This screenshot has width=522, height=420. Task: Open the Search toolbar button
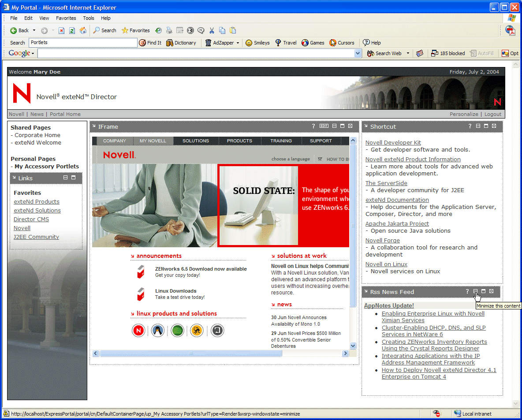coord(104,30)
